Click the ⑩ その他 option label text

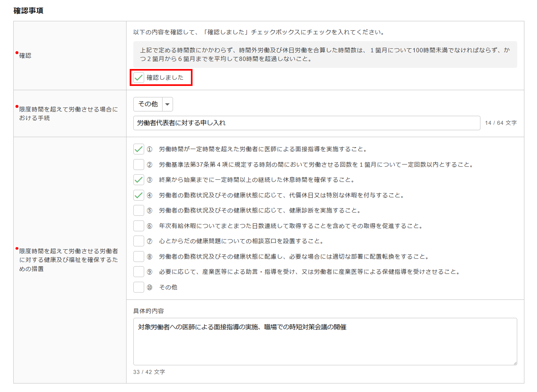[168, 287]
